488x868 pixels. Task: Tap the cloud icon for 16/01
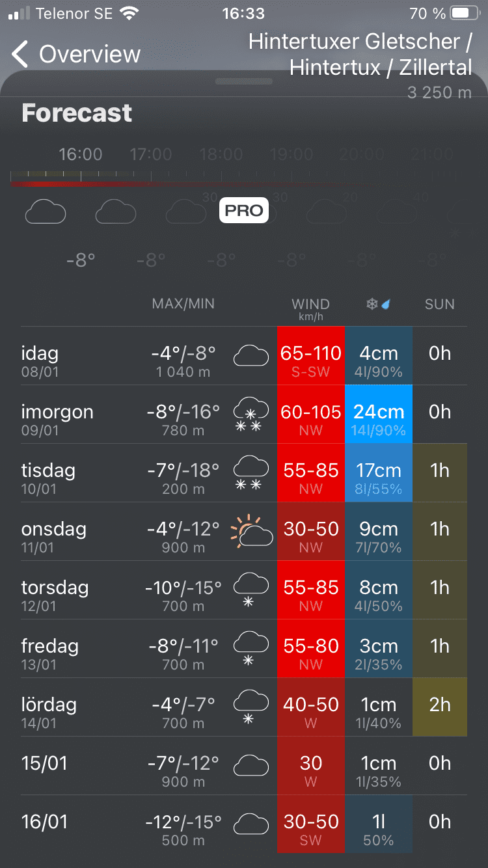[x=251, y=824]
